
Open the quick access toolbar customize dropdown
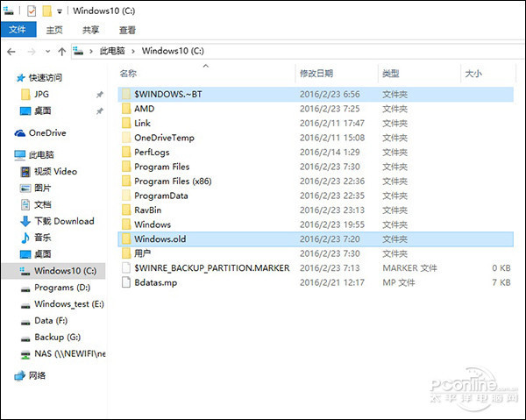click(60, 11)
